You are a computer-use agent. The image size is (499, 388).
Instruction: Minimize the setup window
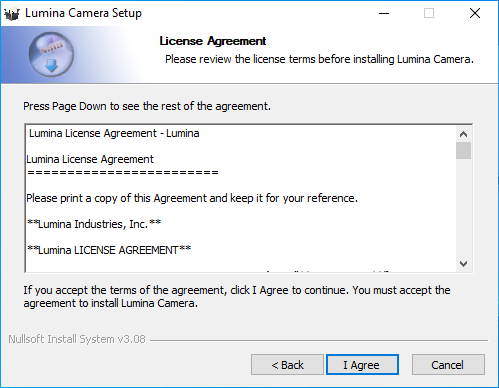(384, 13)
